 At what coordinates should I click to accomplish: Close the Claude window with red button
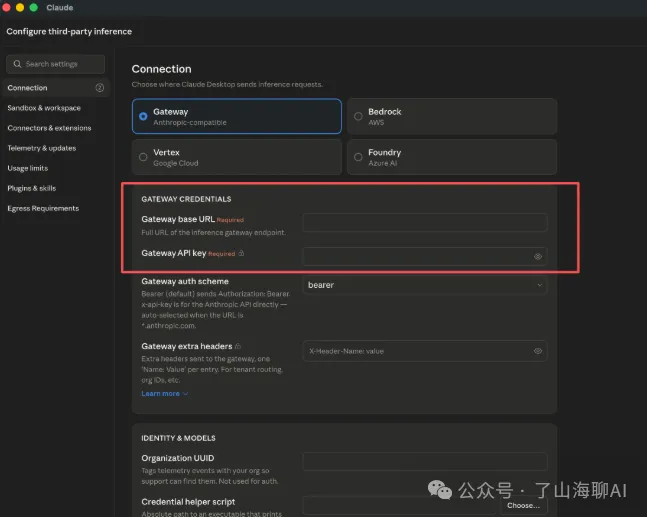pos(6,7)
